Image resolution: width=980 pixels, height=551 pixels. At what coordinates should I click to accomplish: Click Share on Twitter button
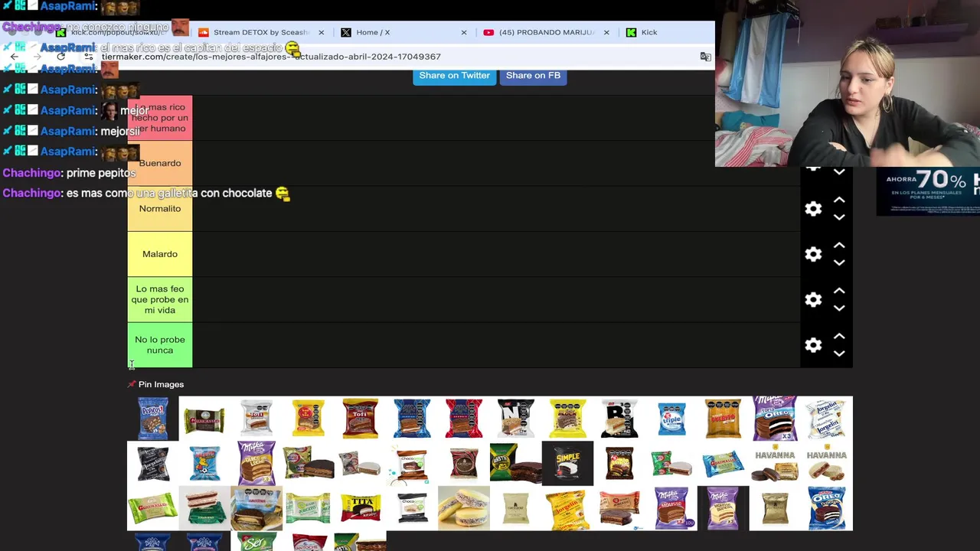click(454, 76)
